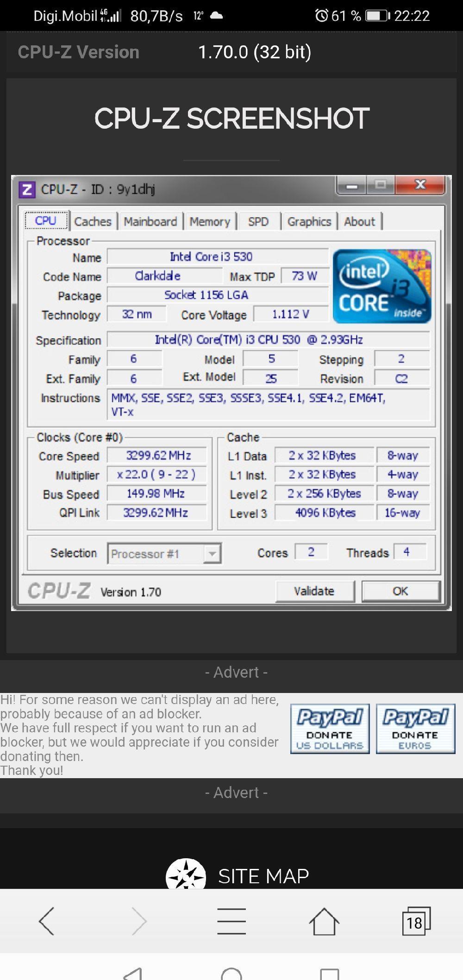Select the SPD tab
The width and height of the screenshot is (463, 980).
(x=258, y=222)
